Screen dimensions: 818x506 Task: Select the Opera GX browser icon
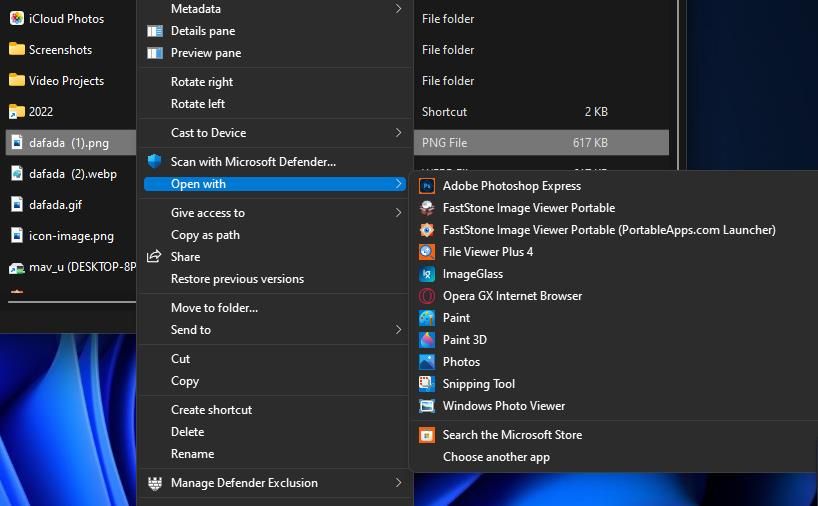point(427,296)
